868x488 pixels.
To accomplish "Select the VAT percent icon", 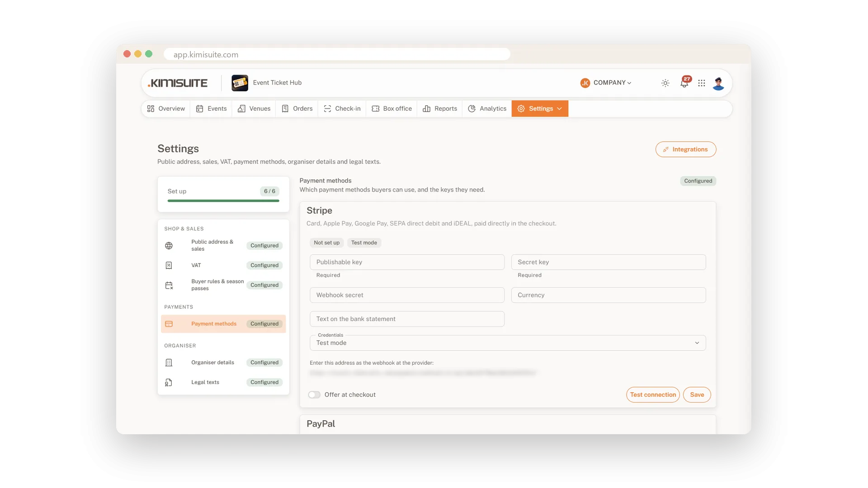I will [x=169, y=265].
